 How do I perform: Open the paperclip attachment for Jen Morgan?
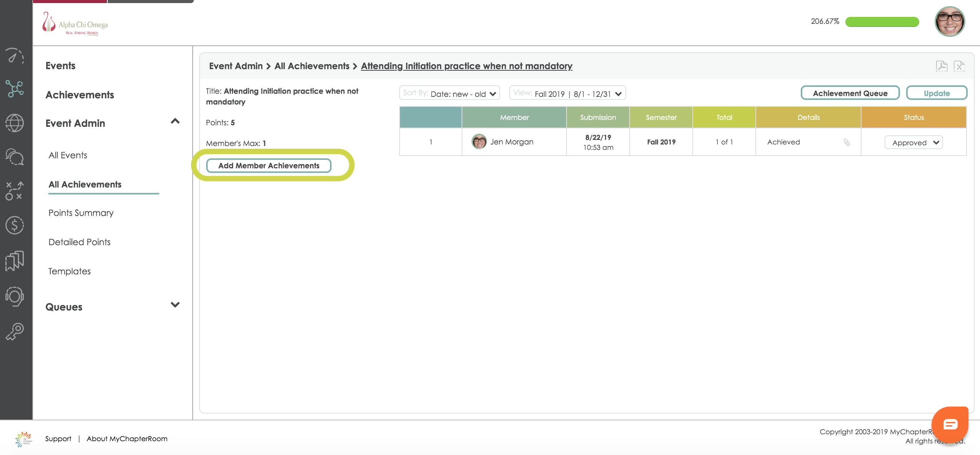coord(847,142)
